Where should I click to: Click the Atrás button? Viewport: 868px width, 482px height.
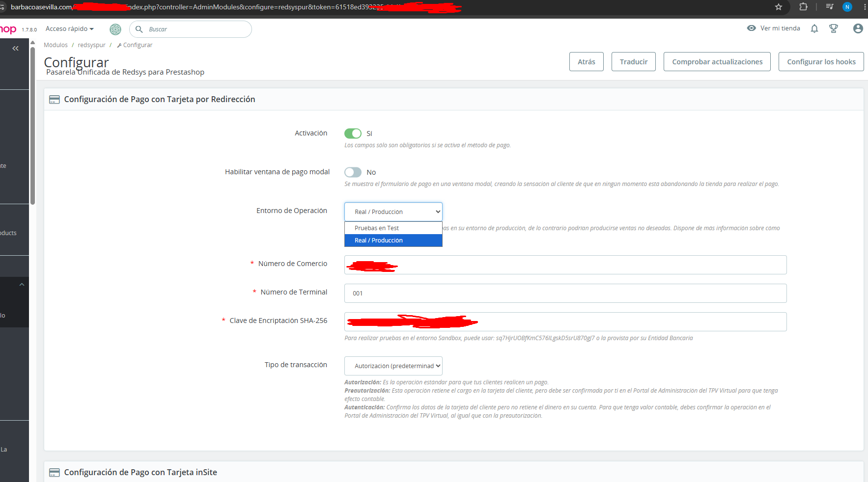pyautogui.click(x=587, y=62)
